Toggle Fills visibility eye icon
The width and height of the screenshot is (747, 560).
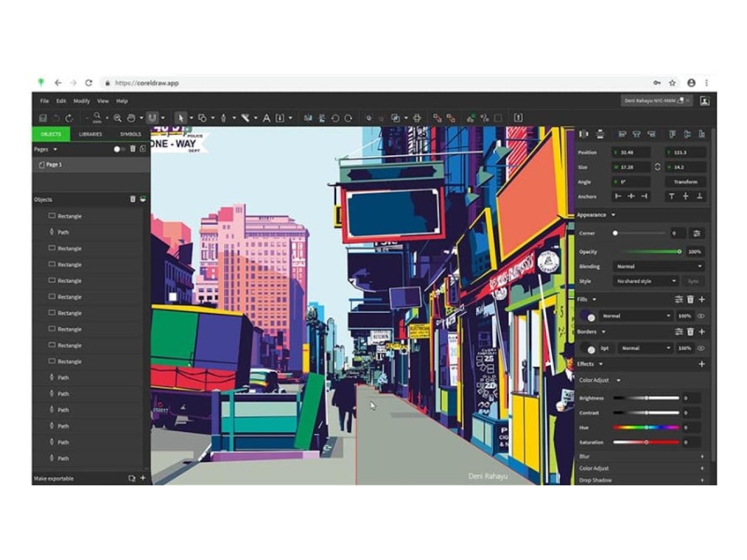[701, 316]
